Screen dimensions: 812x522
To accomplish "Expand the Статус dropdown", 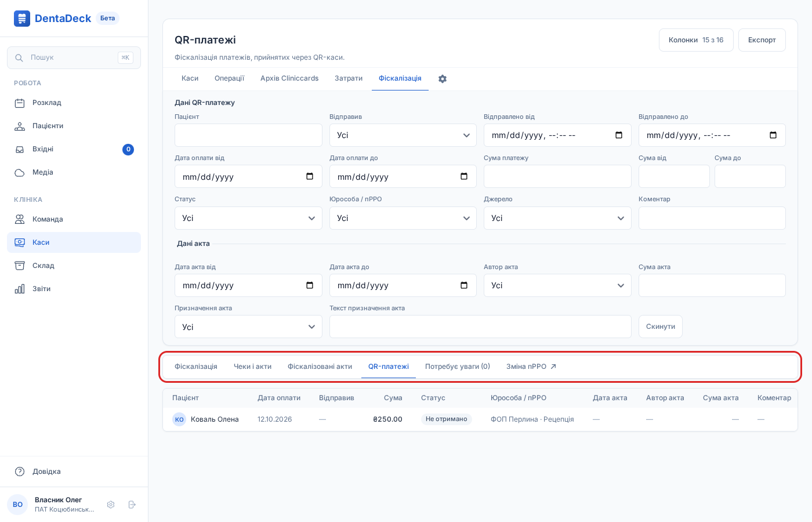I will 248,218.
